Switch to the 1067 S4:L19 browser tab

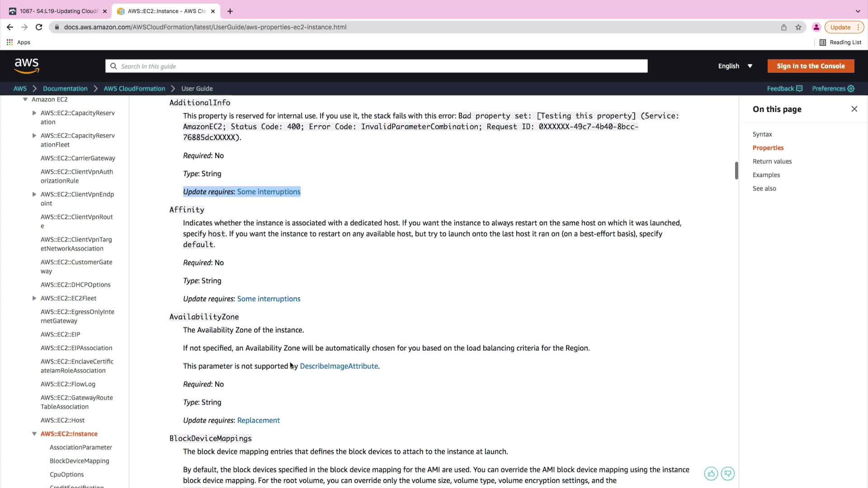tap(58, 11)
